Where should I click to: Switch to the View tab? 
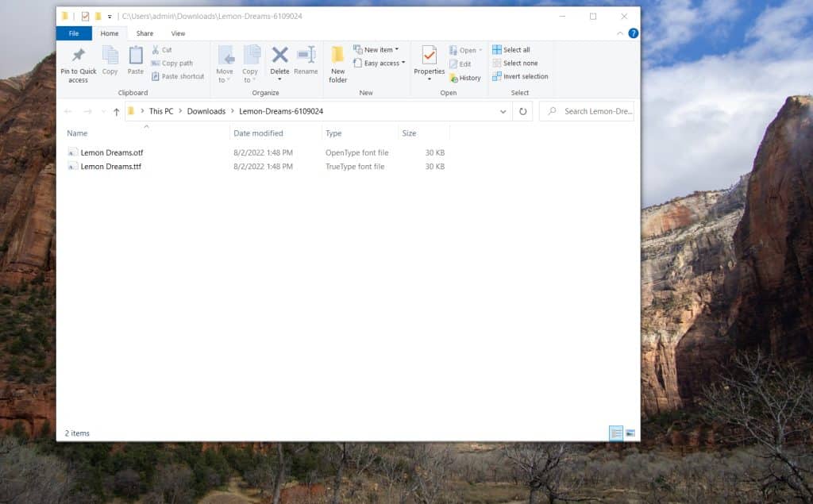178,33
